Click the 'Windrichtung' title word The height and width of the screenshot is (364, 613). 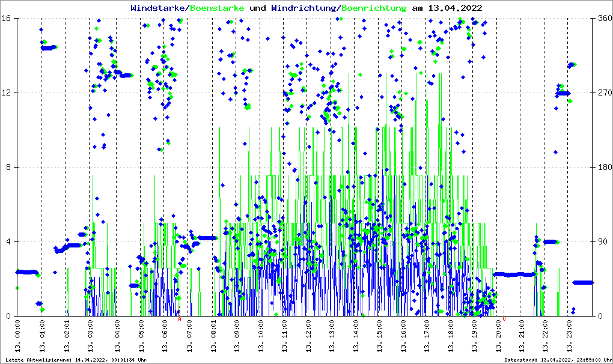(305, 8)
